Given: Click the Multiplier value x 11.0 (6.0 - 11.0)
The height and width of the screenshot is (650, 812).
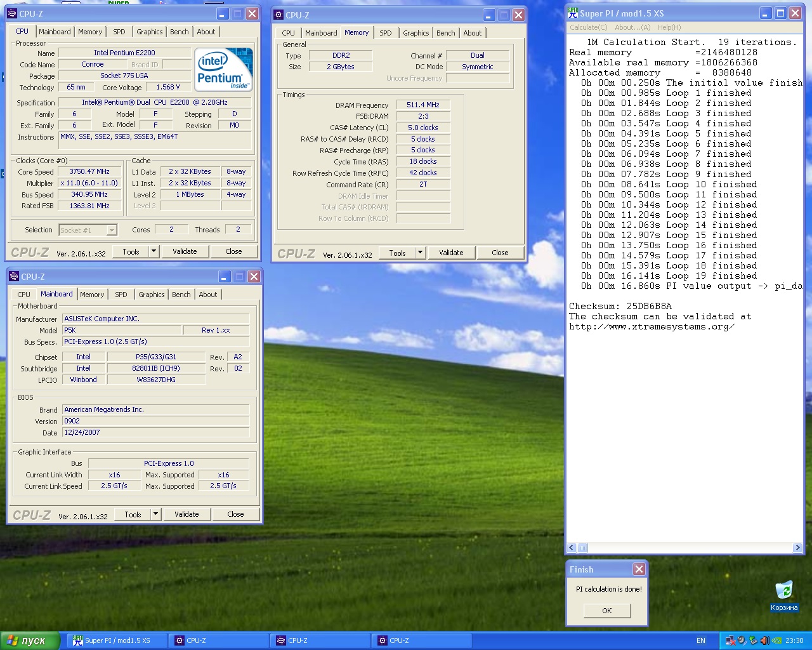Looking at the screenshot, I should tap(89, 183).
